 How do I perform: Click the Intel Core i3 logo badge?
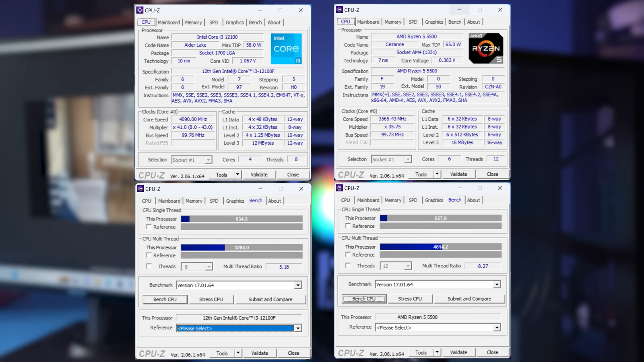286,49
